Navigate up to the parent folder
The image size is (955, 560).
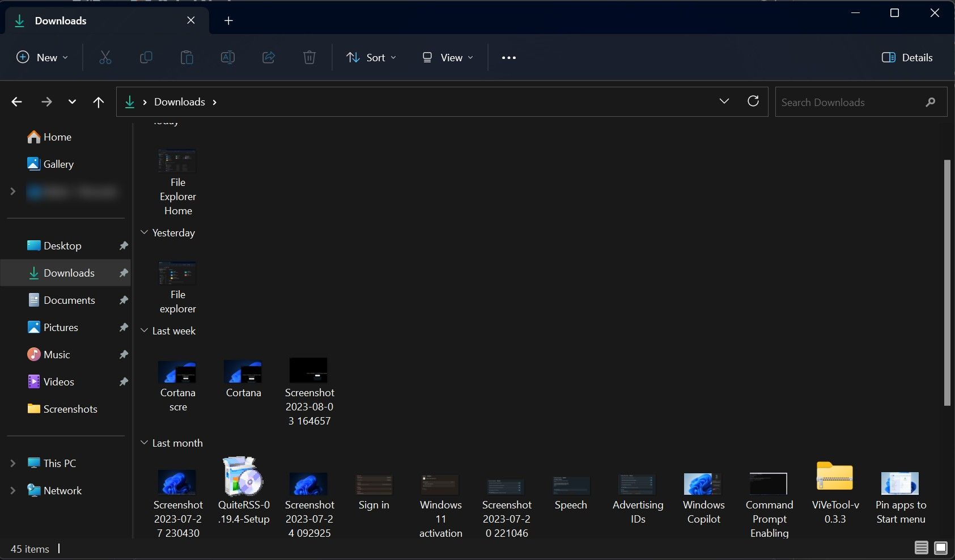pos(98,101)
